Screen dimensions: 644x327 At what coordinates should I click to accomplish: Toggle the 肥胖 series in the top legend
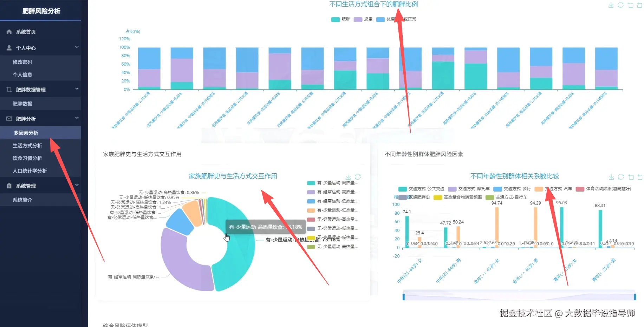click(x=340, y=19)
